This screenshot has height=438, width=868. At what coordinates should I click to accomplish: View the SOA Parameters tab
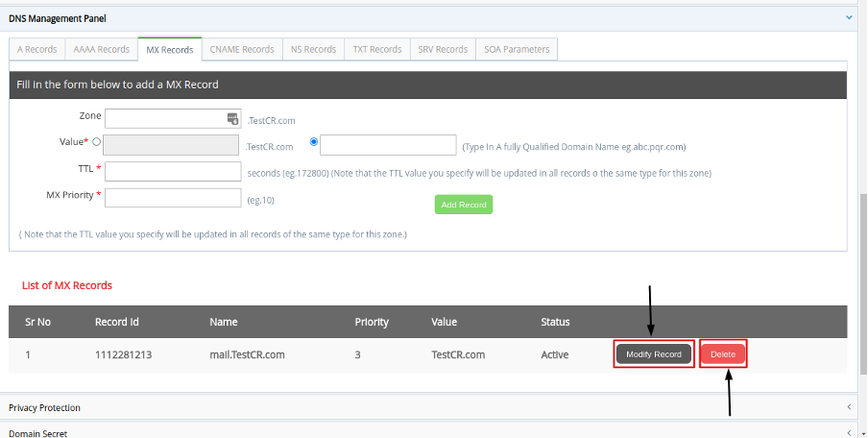517,49
